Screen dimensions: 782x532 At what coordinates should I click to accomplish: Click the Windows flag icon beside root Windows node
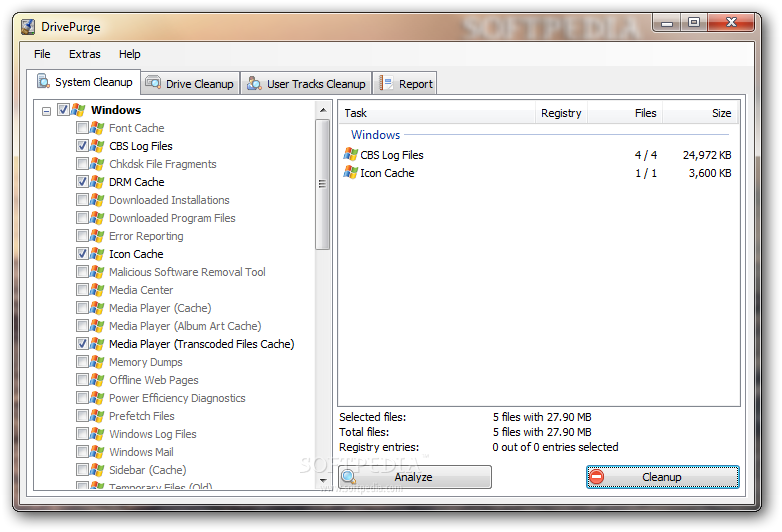[x=78, y=110]
